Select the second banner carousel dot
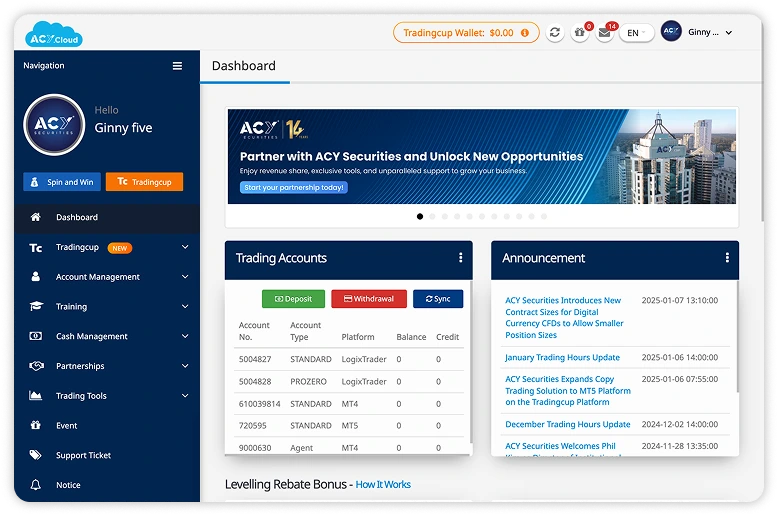 click(x=432, y=216)
